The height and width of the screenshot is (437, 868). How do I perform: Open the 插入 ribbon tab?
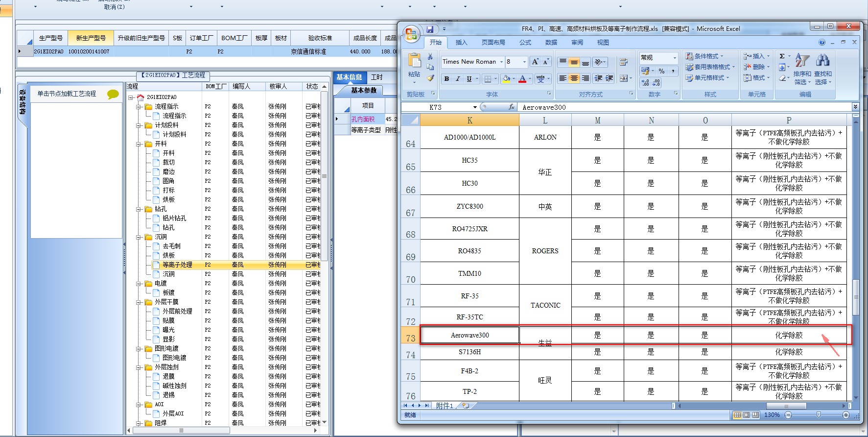[x=461, y=43]
